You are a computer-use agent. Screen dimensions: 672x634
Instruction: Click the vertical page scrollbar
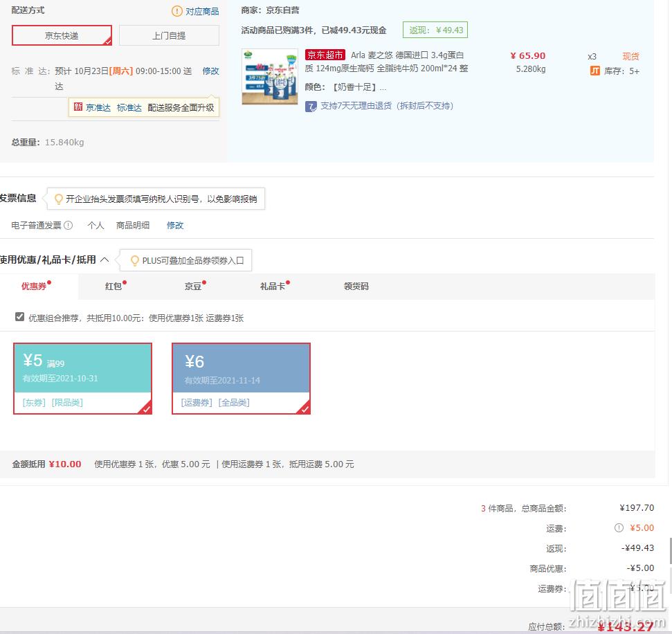[x=671, y=551]
